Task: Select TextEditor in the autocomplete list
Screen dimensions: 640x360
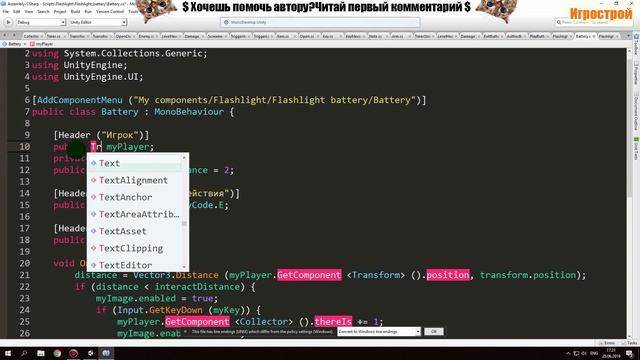Action: (x=135, y=265)
